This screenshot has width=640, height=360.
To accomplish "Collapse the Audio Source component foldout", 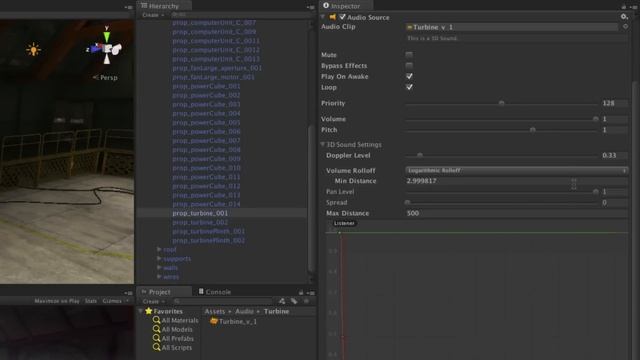I will pyautogui.click(x=323, y=17).
